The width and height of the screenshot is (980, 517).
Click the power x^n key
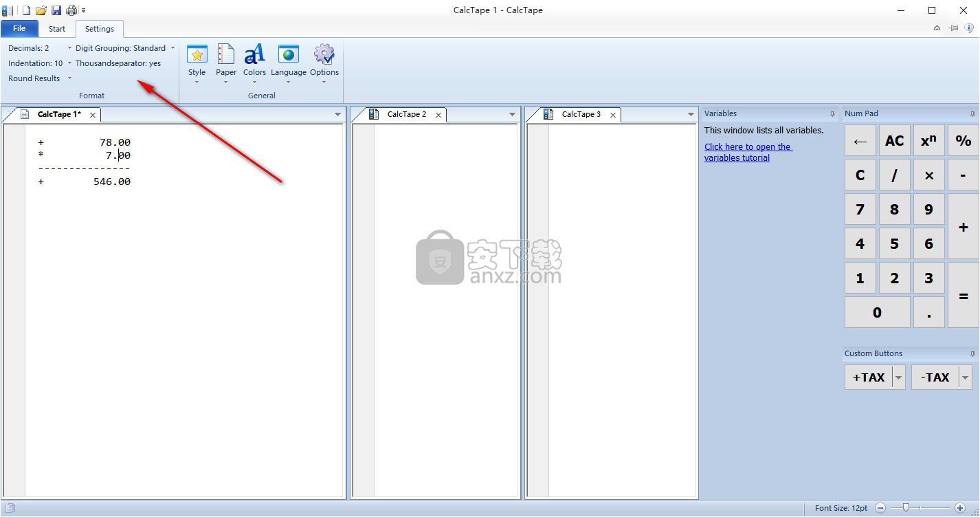pos(929,140)
